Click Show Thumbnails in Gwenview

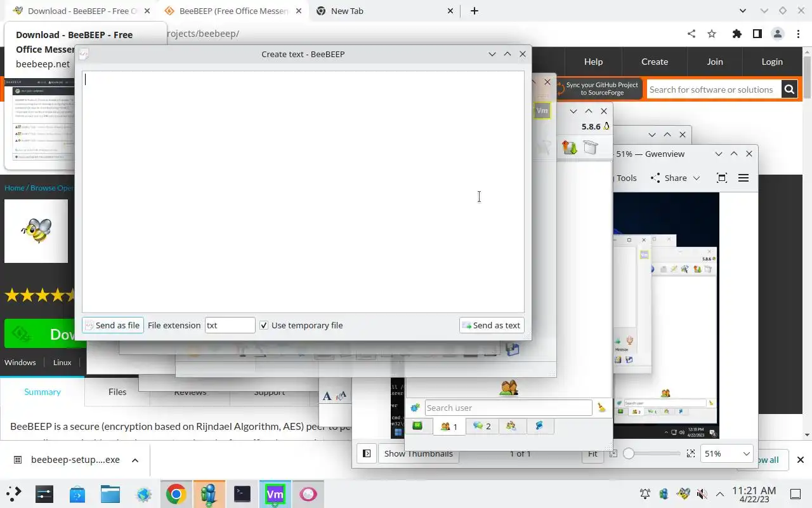click(419, 453)
